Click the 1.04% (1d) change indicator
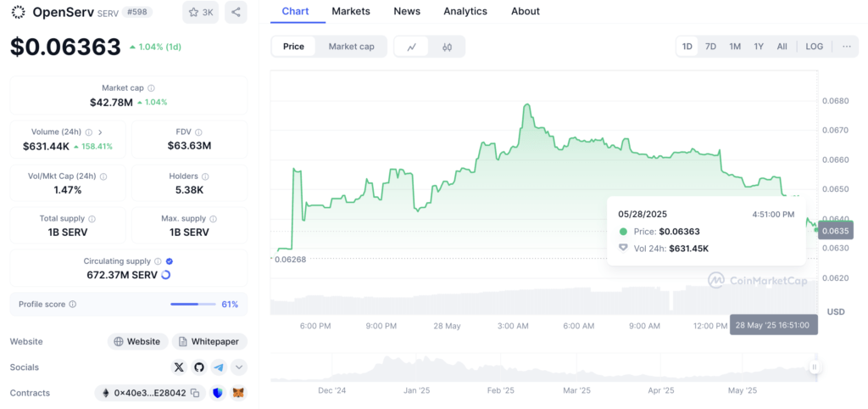Image resolution: width=868 pixels, height=409 pixels. click(x=155, y=48)
